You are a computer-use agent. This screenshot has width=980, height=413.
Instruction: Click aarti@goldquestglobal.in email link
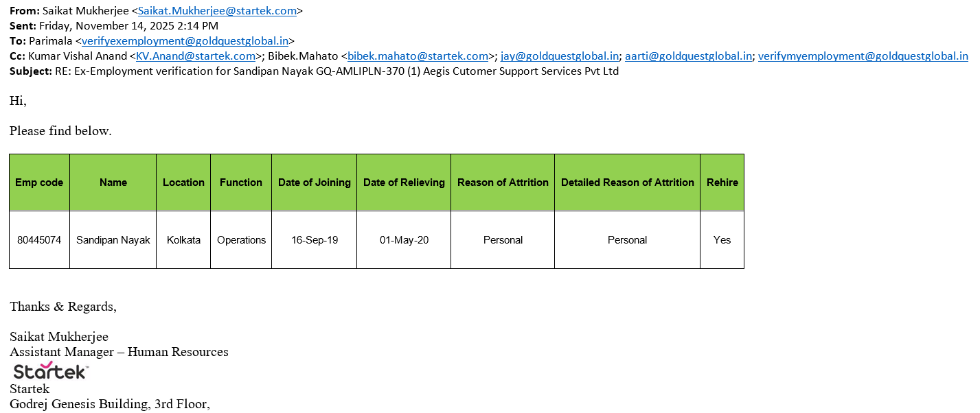pos(688,56)
